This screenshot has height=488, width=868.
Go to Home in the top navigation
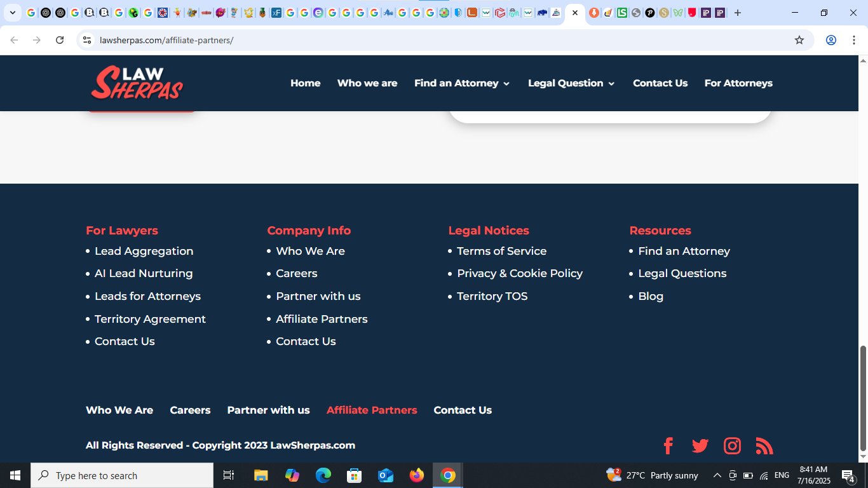coord(306,83)
